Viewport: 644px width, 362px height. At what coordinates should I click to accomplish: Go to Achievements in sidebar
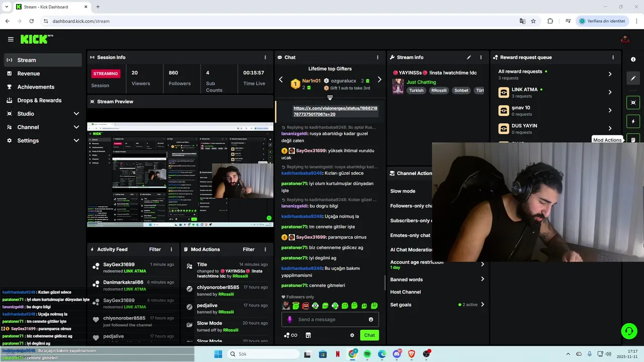(42, 87)
